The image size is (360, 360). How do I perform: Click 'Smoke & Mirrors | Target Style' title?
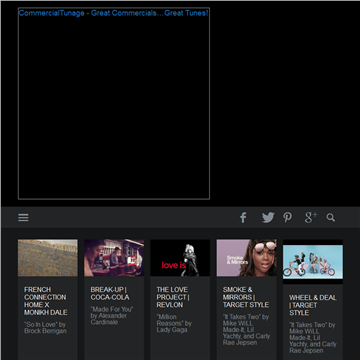tap(246, 297)
